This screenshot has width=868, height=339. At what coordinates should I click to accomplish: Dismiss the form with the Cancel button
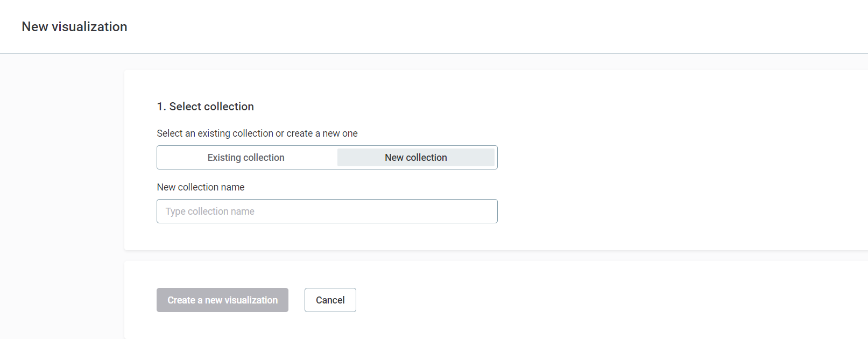click(x=330, y=300)
